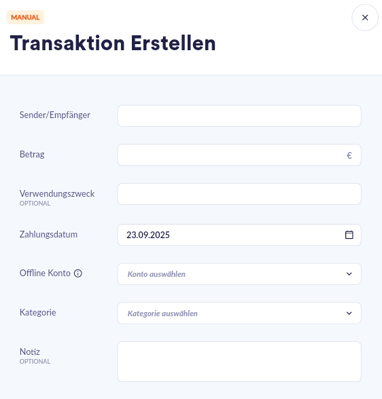
Task: Click the Kategorie label
Action: pyautogui.click(x=38, y=313)
